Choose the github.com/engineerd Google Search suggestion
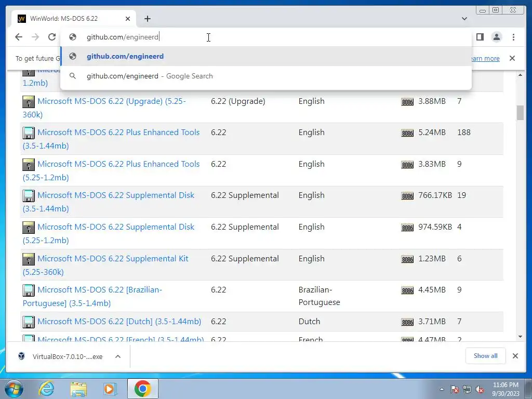This screenshot has height=399, width=532. pos(266,76)
